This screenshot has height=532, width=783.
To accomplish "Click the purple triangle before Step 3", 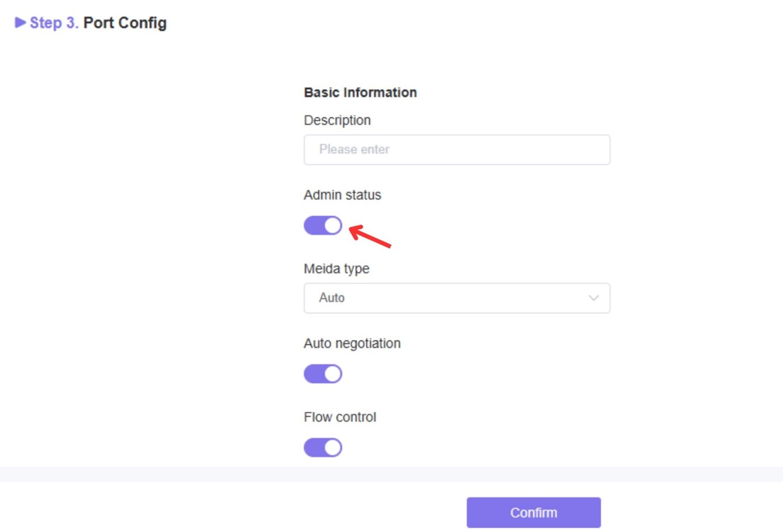I will point(20,23).
